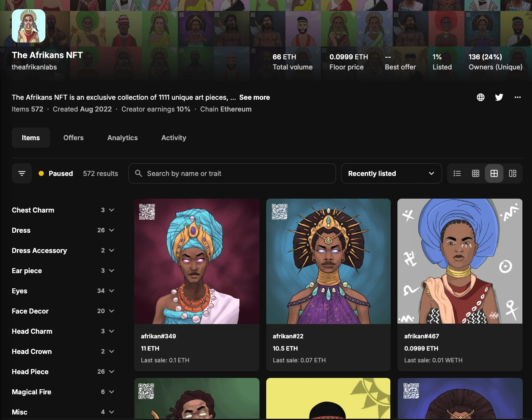Expand the Dress Accessory filter
The width and height of the screenshot is (532, 420).
(x=63, y=250)
